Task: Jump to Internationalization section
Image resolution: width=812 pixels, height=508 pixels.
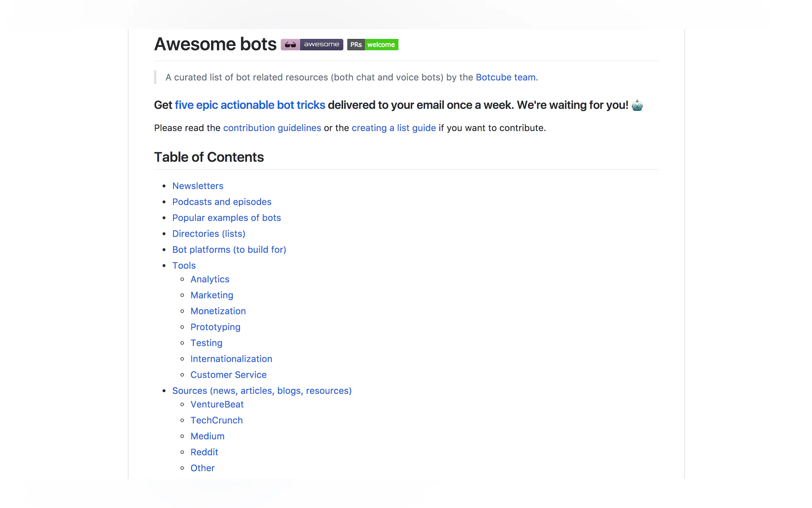Action: coord(231,359)
